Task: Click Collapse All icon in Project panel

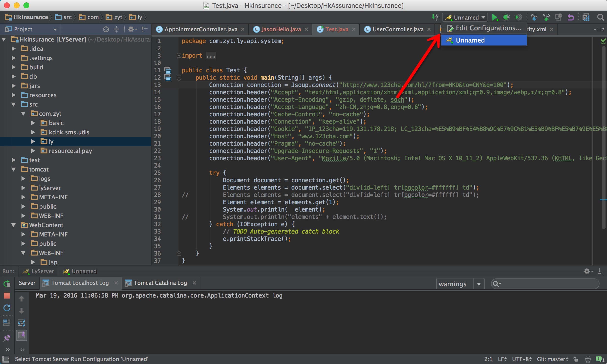Action: pyautogui.click(x=117, y=29)
